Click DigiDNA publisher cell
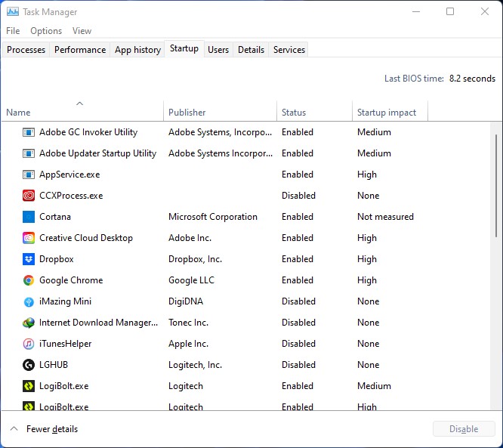 186,301
